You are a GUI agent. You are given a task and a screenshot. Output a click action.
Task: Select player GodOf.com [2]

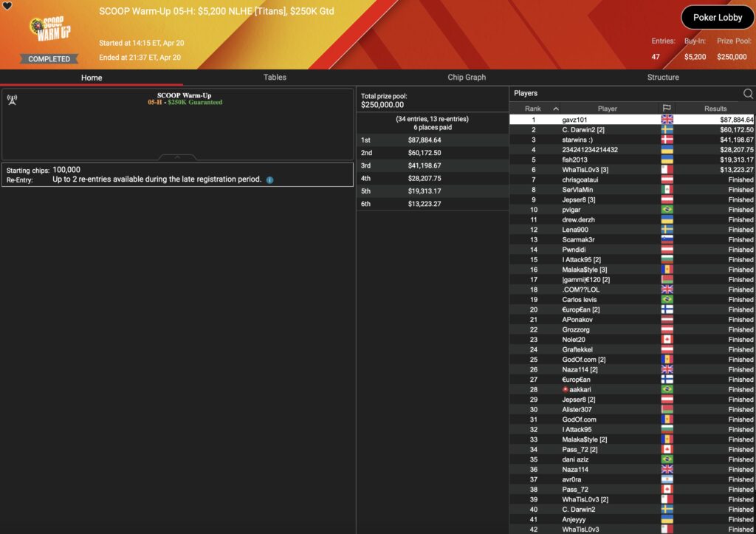click(632, 360)
